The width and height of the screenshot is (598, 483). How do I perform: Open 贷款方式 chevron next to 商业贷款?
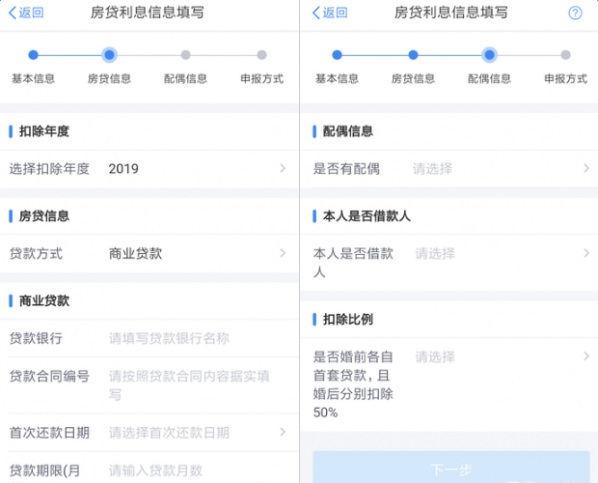(283, 253)
